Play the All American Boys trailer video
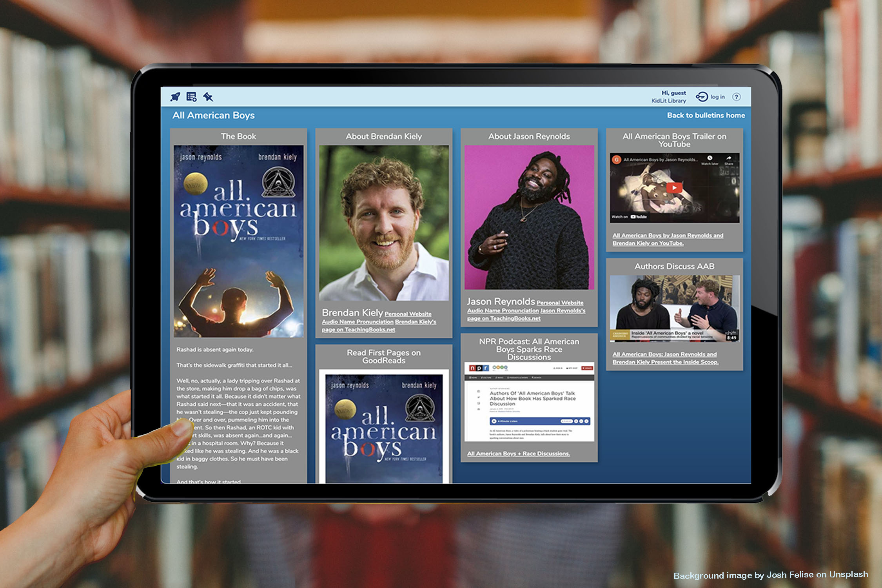The height and width of the screenshot is (588, 882). 674,188
